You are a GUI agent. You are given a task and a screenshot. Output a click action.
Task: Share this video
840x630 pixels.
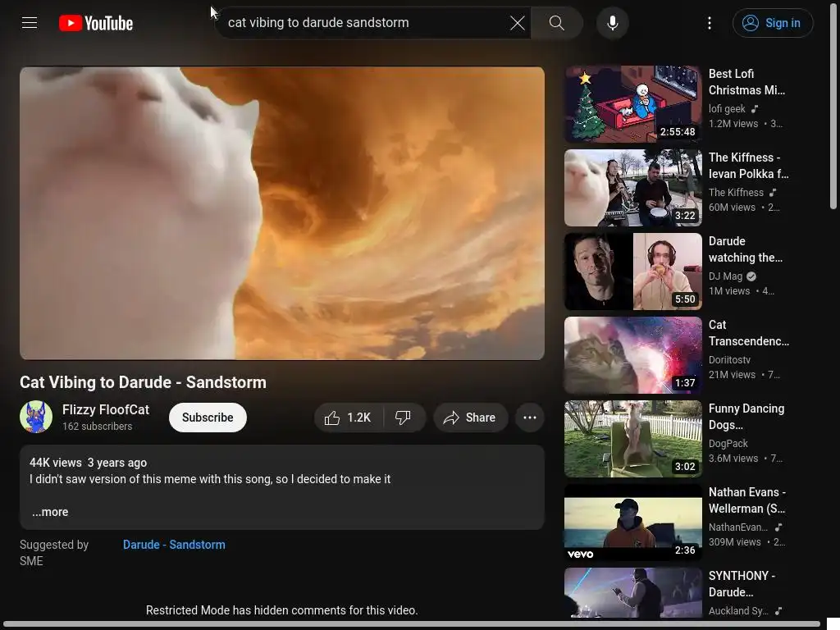470,418
